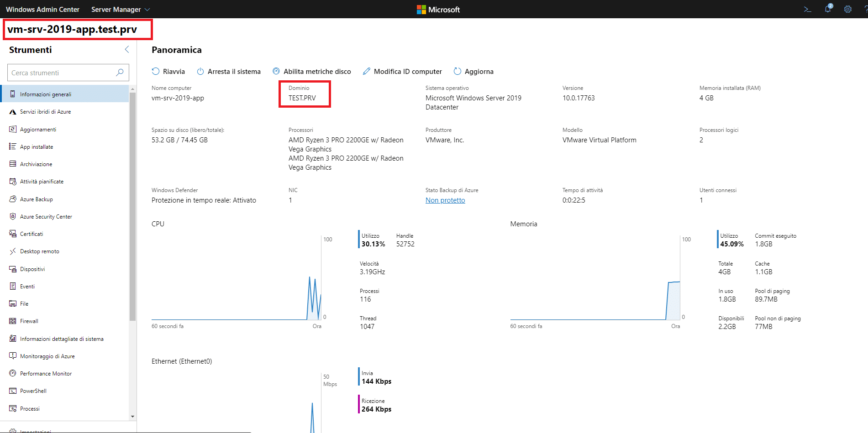Click Windows Admin Center title

coord(42,9)
